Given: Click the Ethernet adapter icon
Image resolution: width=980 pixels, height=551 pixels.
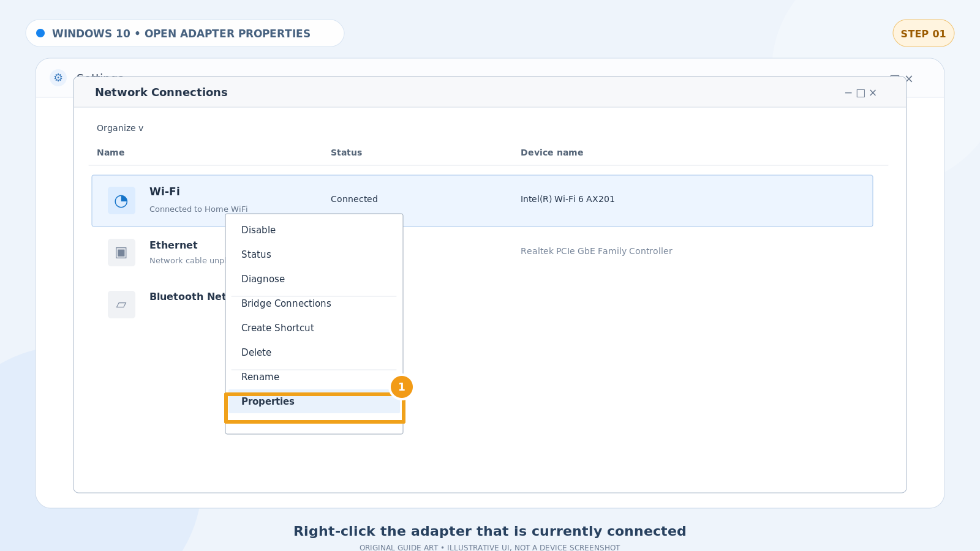Looking at the screenshot, I should [x=121, y=253].
